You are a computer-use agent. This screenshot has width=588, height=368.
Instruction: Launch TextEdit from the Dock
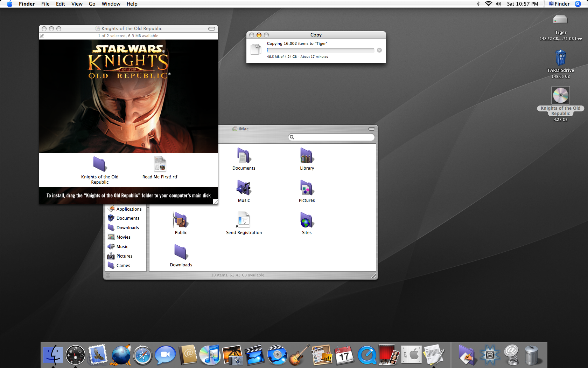(x=434, y=355)
